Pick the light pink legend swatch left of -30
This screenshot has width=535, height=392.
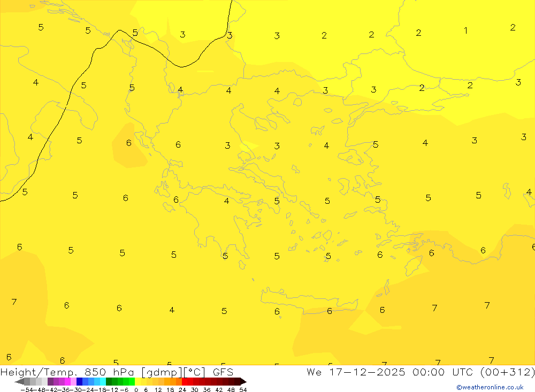click(x=73, y=381)
